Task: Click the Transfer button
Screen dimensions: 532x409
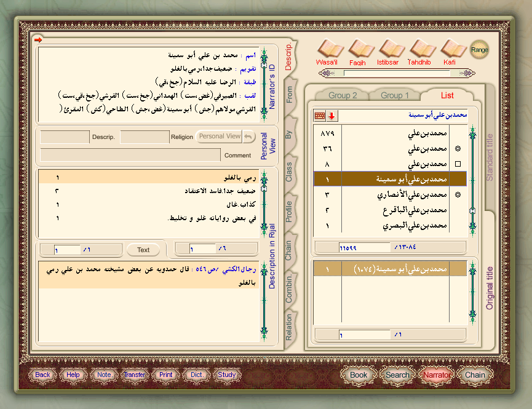Action: click(x=135, y=375)
